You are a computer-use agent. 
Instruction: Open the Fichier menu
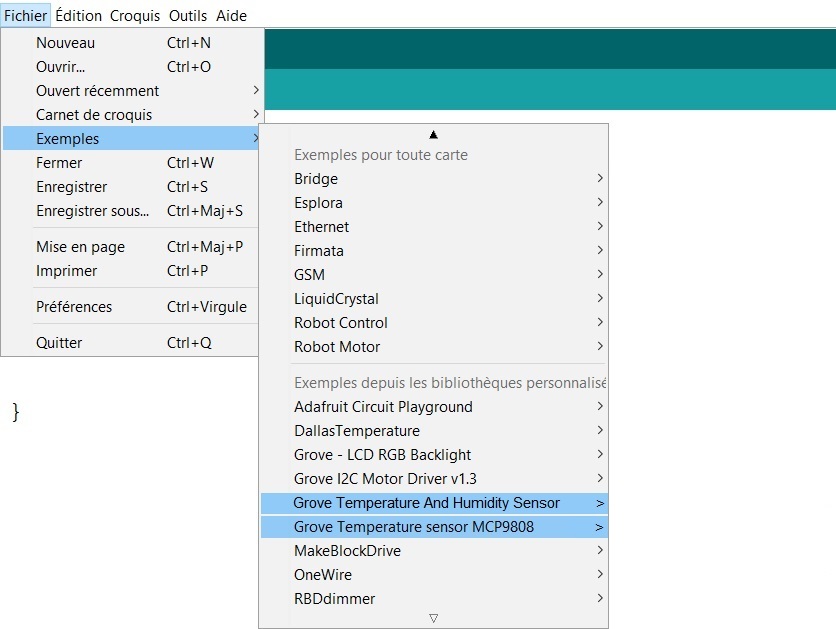(x=26, y=15)
